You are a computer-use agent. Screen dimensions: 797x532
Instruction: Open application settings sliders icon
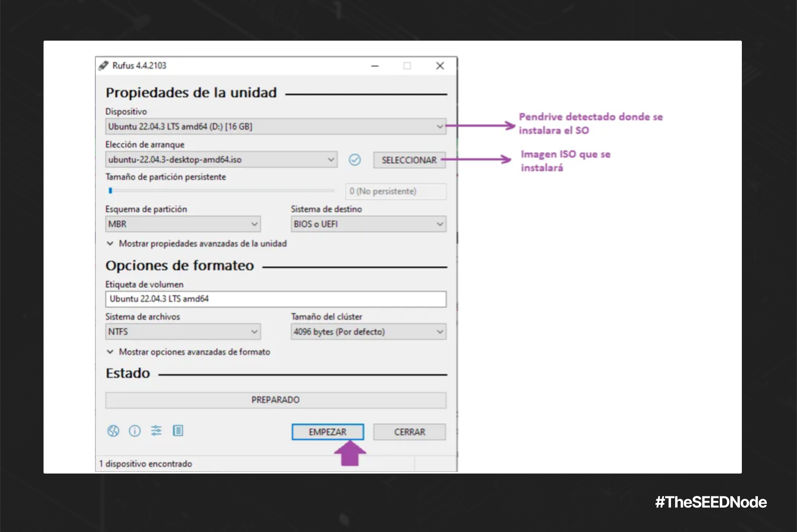[156, 431]
